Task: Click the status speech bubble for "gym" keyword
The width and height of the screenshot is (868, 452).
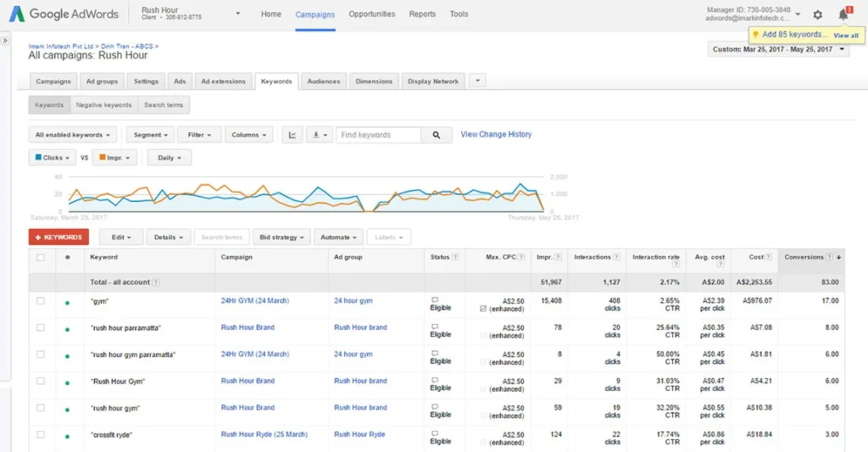Action: click(x=435, y=299)
